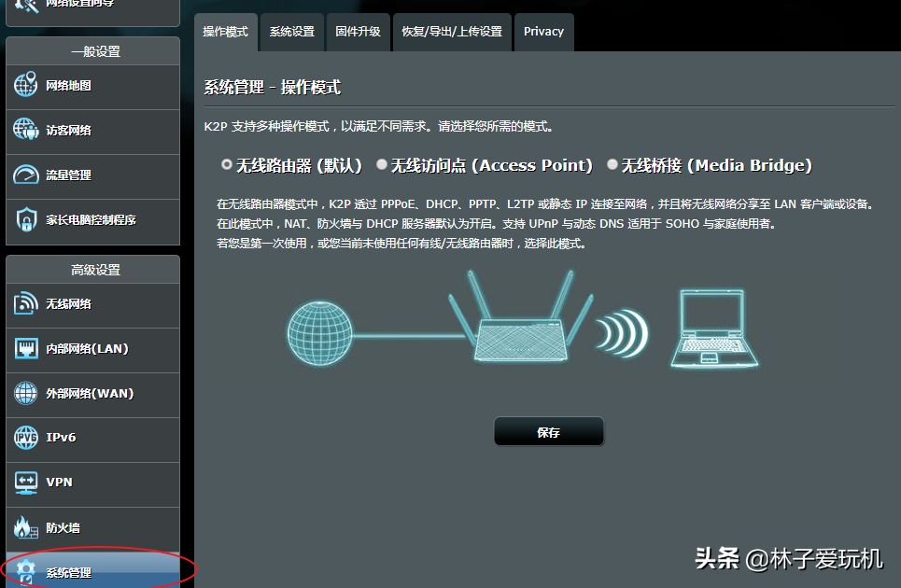This screenshot has height=588, width=901.
Task: Click the 内部网络(LAN) icon
Action: click(26, 348)
